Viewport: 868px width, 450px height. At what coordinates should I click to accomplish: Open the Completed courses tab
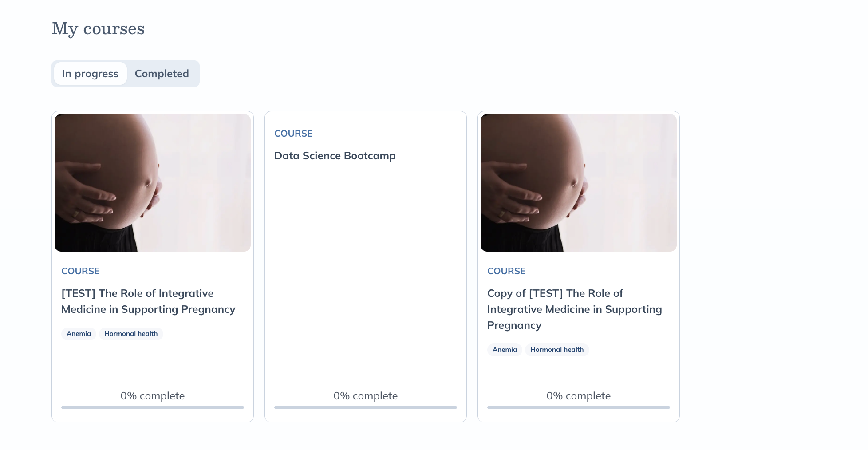pos(162,74)
